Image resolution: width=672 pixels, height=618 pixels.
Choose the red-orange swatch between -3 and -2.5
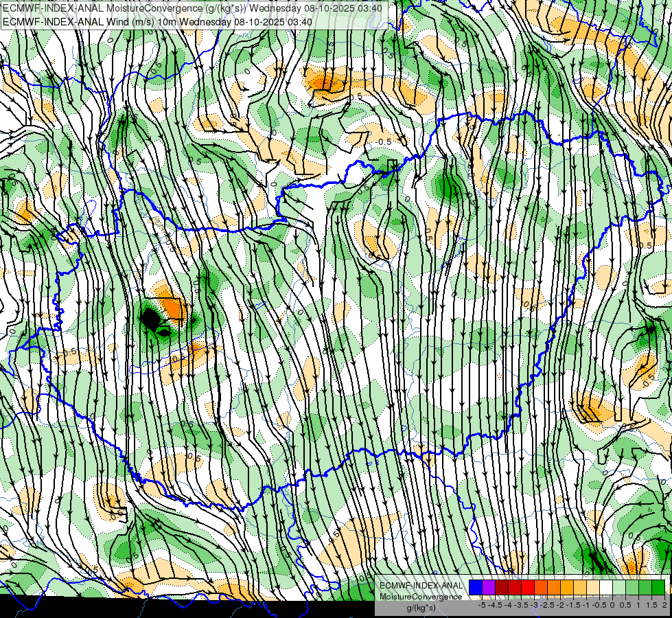coord(541,587)
